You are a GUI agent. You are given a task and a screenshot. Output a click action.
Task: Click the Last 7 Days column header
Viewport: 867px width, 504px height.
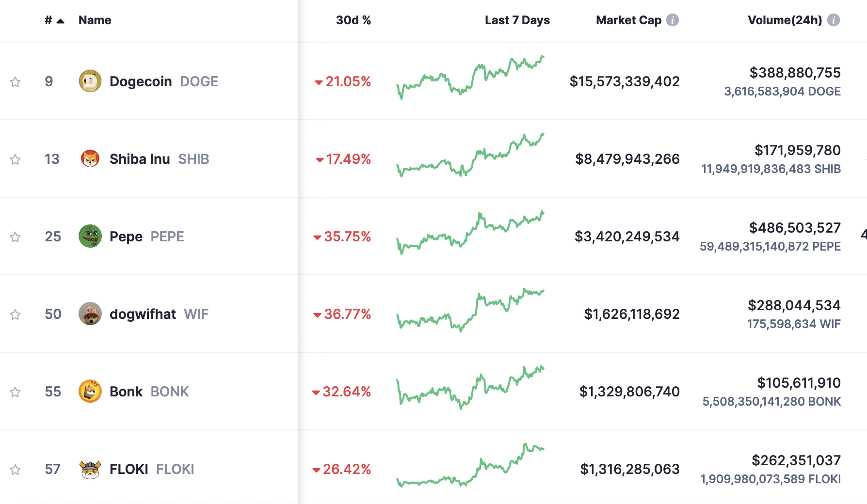coord(517,20)
